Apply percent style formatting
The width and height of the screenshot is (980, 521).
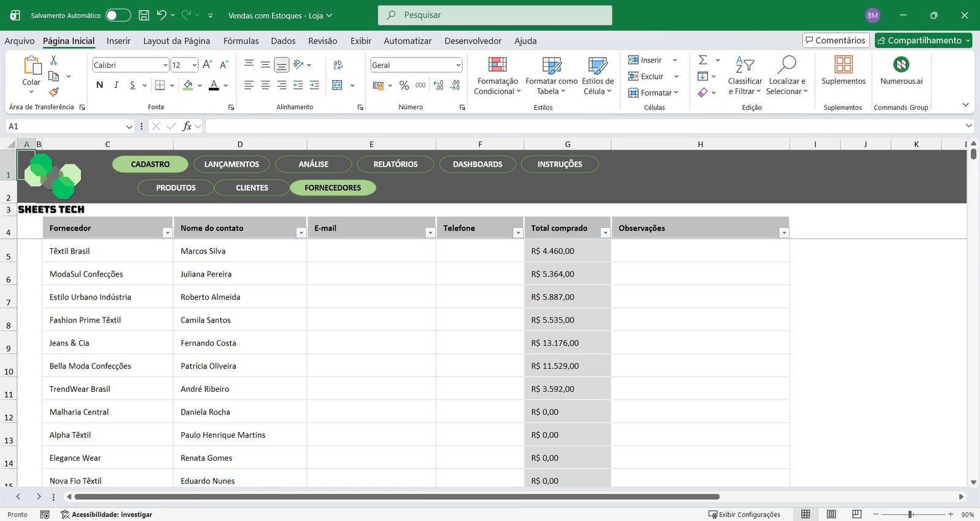tap(404, 85)
